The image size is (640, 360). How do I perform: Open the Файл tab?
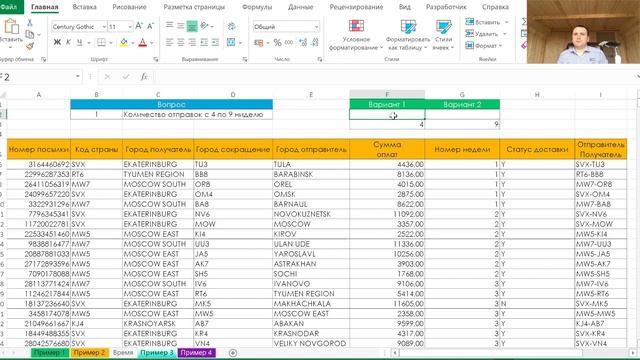pos(9,7)
